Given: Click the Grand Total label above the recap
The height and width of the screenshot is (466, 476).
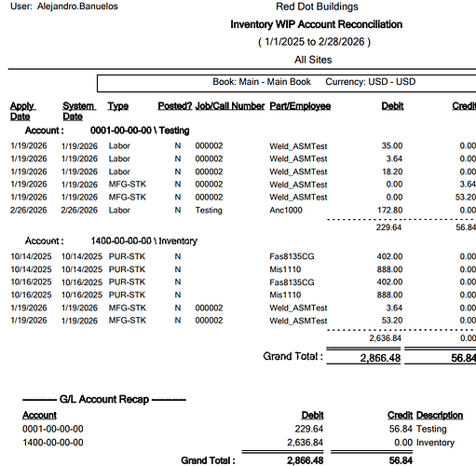Looking at the screenshot, I should pyautogui.click(x=292, y=356).
